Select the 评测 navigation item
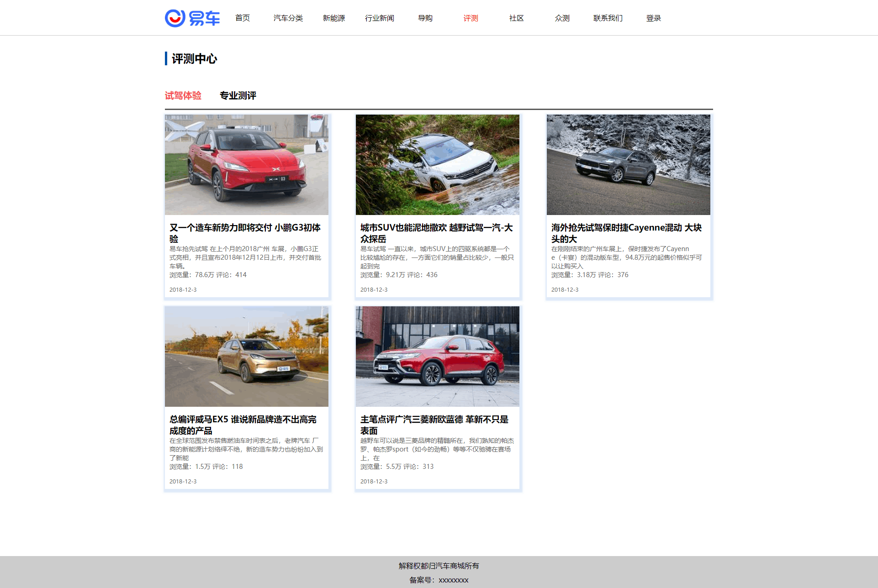This screenshot has width=878, height=588. point(471,18)
